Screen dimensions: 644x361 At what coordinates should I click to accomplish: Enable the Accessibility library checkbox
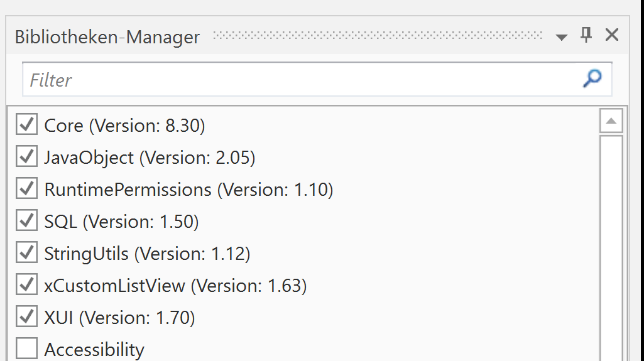click(x=26, y=348)
